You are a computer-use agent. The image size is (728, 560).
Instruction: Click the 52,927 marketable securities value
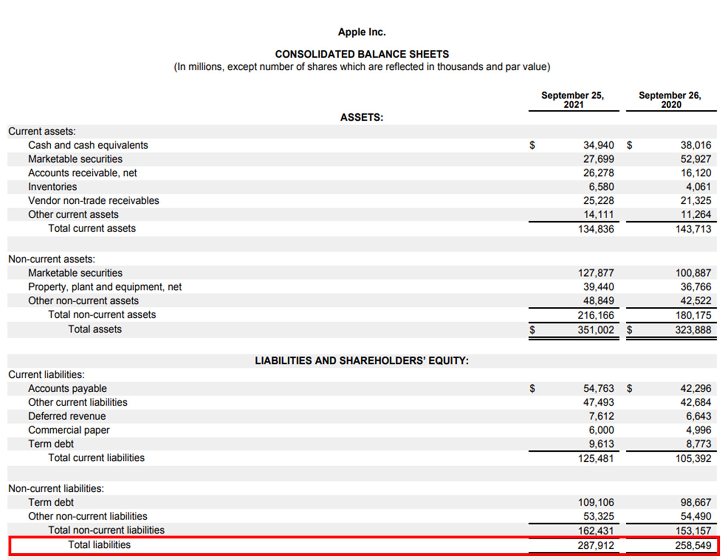(696, 159)
